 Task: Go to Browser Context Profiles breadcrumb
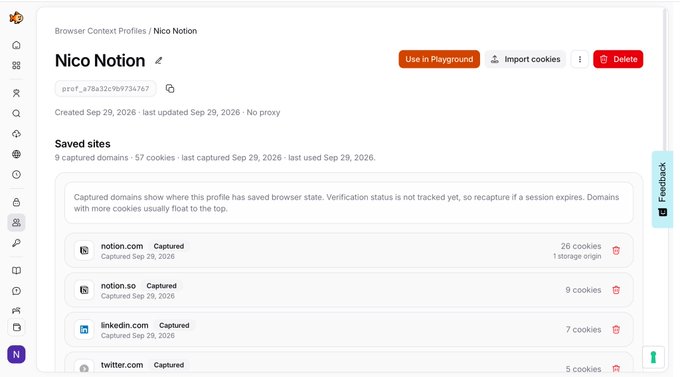(x=100, y=31)
